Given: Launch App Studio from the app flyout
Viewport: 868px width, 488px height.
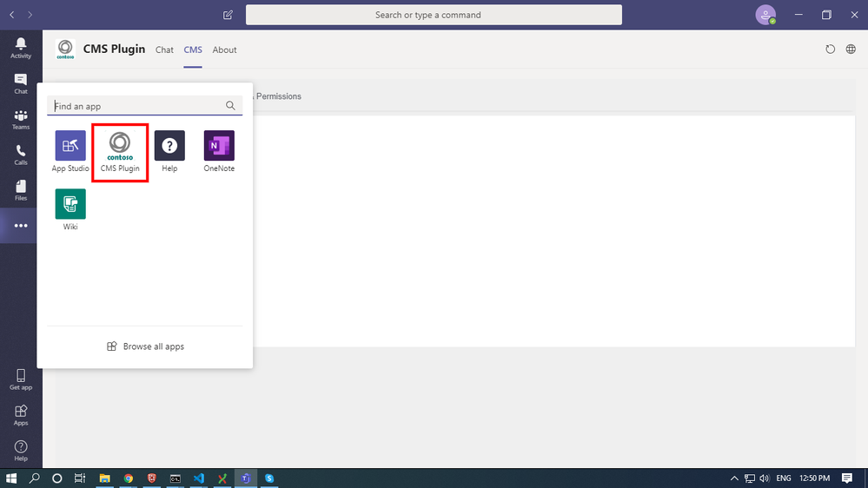Looking at the screenshot, I should click(70, 152).
